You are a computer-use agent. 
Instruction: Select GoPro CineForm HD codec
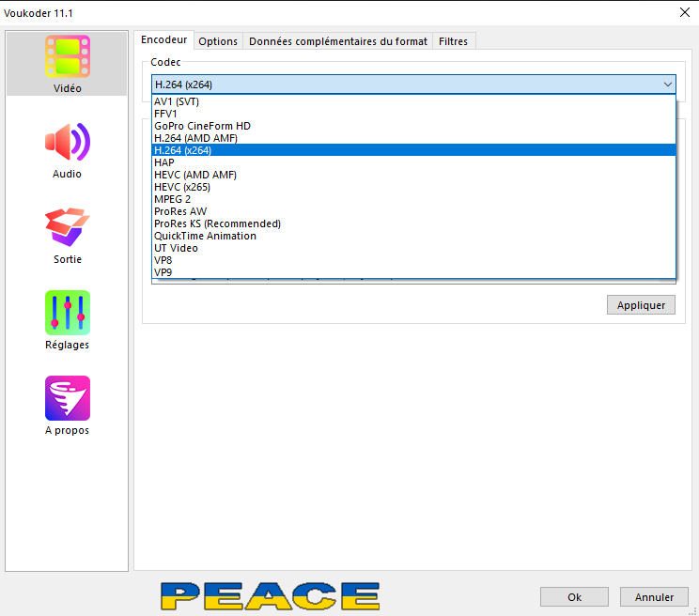click(x=413, y=126)
